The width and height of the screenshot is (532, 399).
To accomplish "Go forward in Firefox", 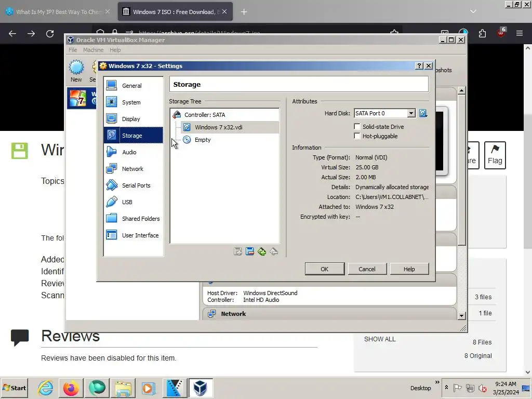I will click(31, 34).
